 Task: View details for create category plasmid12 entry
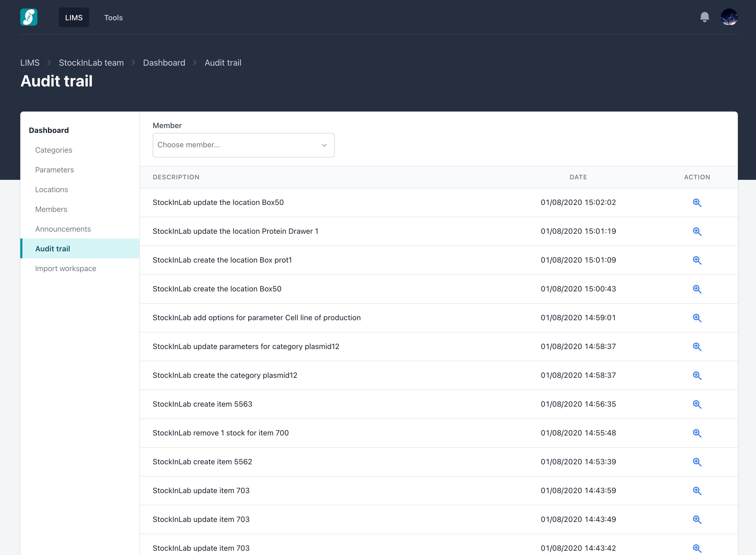tap(697, 376)
